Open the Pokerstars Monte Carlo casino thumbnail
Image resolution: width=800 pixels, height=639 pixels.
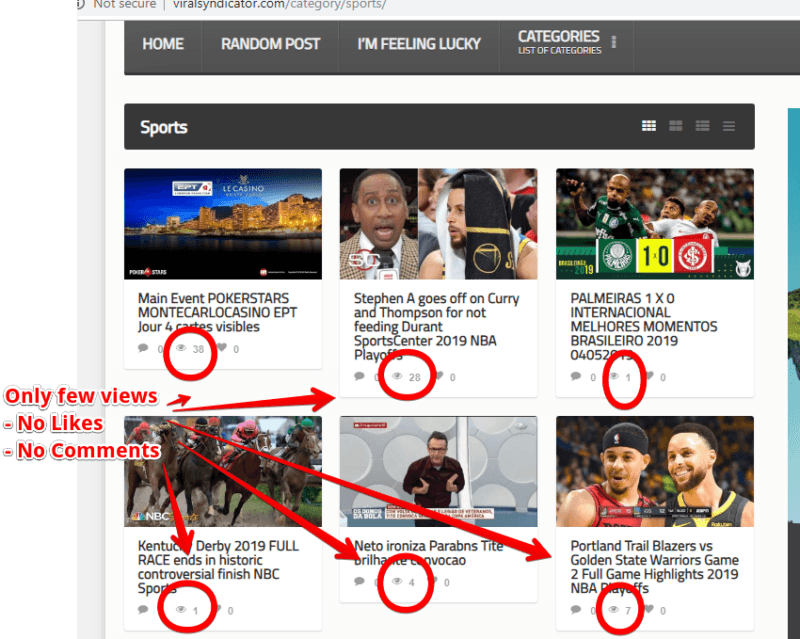tap(223, 224)
